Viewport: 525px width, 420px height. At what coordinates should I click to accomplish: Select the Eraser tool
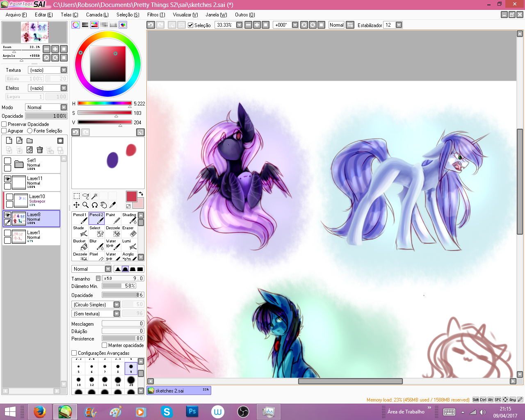coord(129,232)
